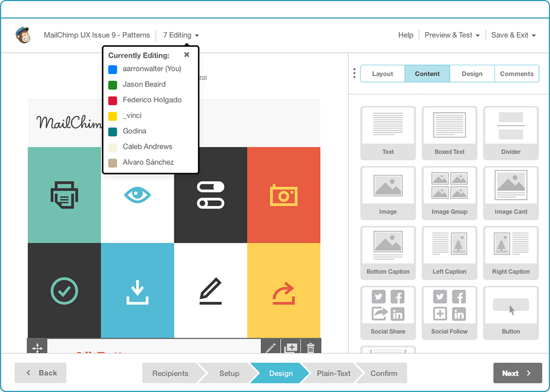Click aarronwalter (You) in the editors list
Screen dimensions: 550x392
click(152, 69)
